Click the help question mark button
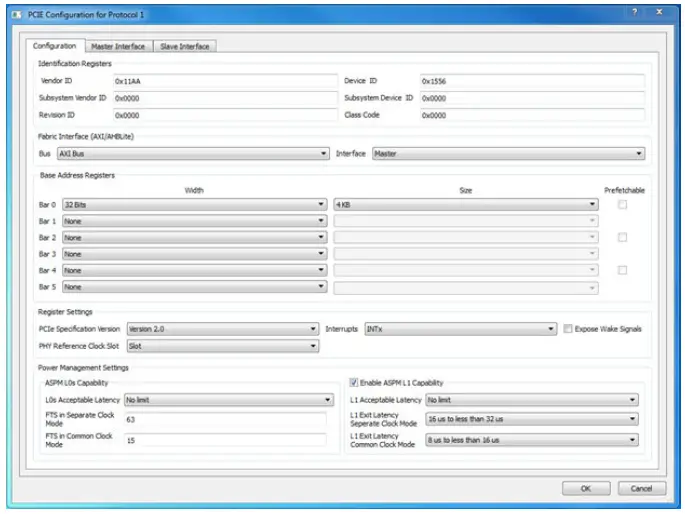This screenshot has width=685, height=514. (635, 12)
